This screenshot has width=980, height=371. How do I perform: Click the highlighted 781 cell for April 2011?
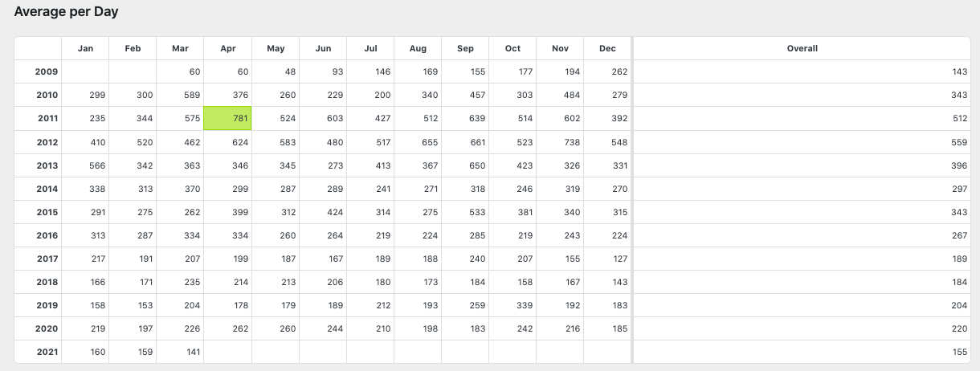pos(228,118)
